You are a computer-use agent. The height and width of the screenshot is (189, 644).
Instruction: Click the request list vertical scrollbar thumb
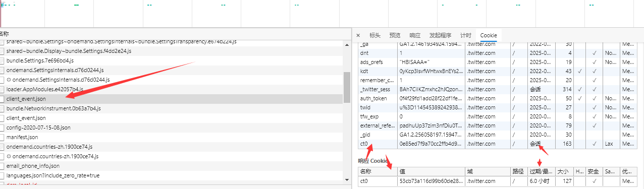(347, 87)
